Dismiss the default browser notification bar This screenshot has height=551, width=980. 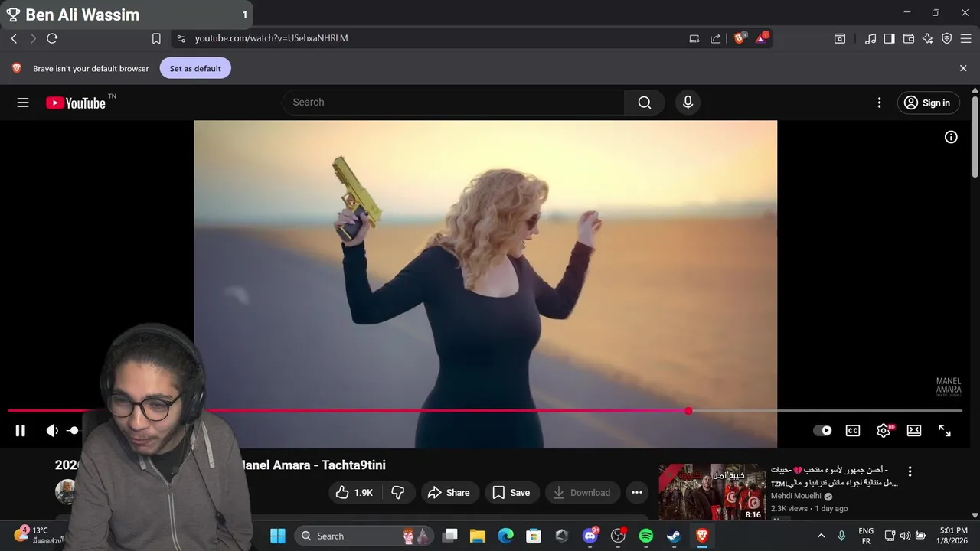point(963,68)
